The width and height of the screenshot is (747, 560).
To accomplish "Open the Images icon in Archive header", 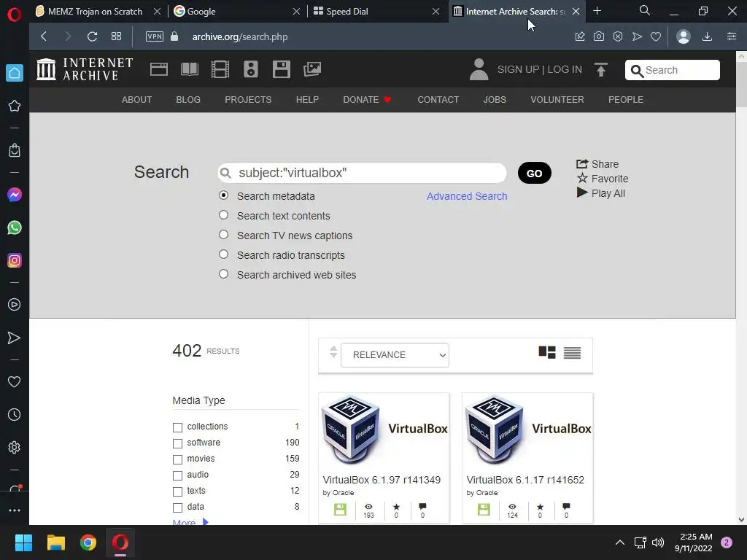I will [x=312, y=69].
